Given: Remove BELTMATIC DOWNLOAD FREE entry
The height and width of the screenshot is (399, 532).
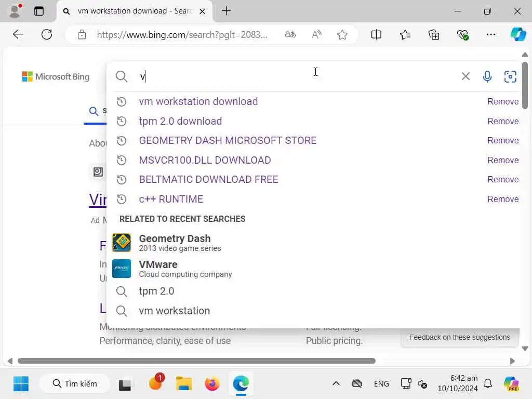Looking at the screenshot, I should (x=503, y=179).
